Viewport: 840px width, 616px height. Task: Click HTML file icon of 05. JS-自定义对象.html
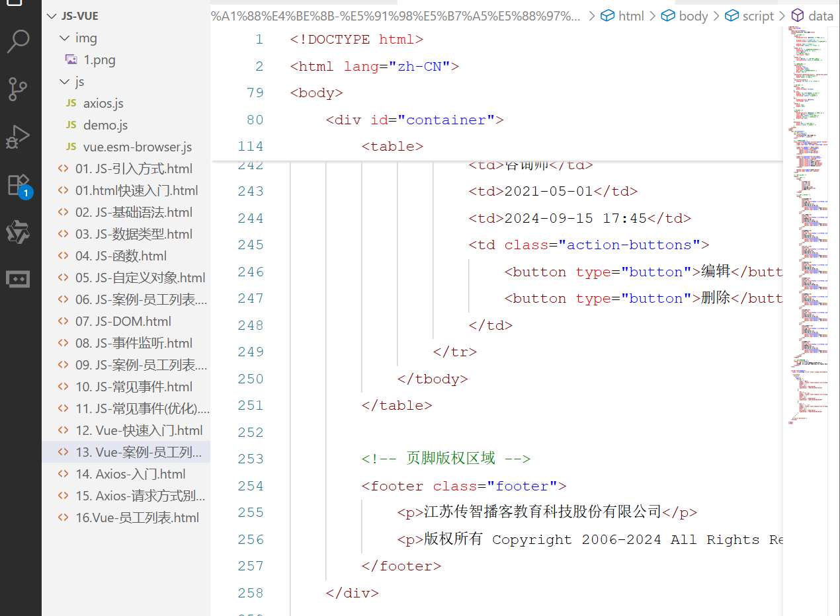[63, 278]
